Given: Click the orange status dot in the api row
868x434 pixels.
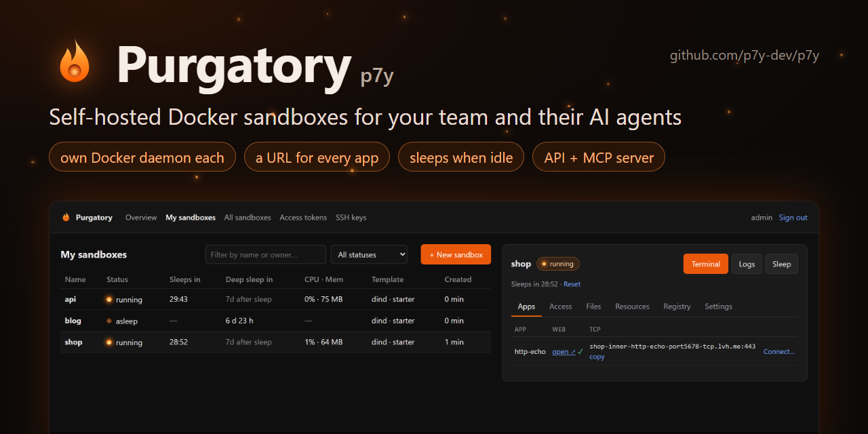Looking at the screenshot, I should click(108, 299).
